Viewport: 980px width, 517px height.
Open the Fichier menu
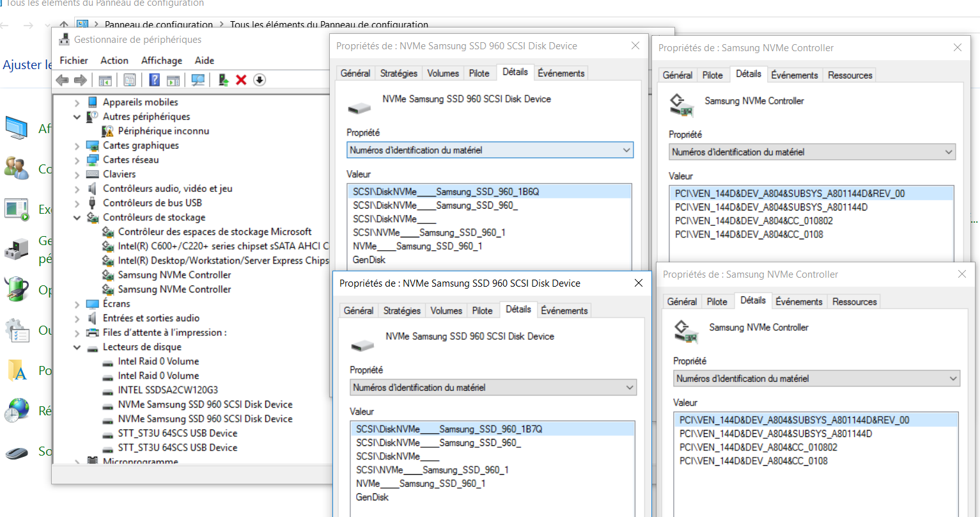pos(74,61)
